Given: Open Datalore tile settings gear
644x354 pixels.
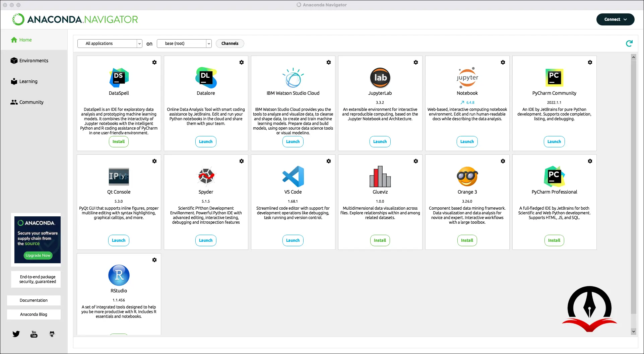Looking at the screenshot, I should 242,62.
